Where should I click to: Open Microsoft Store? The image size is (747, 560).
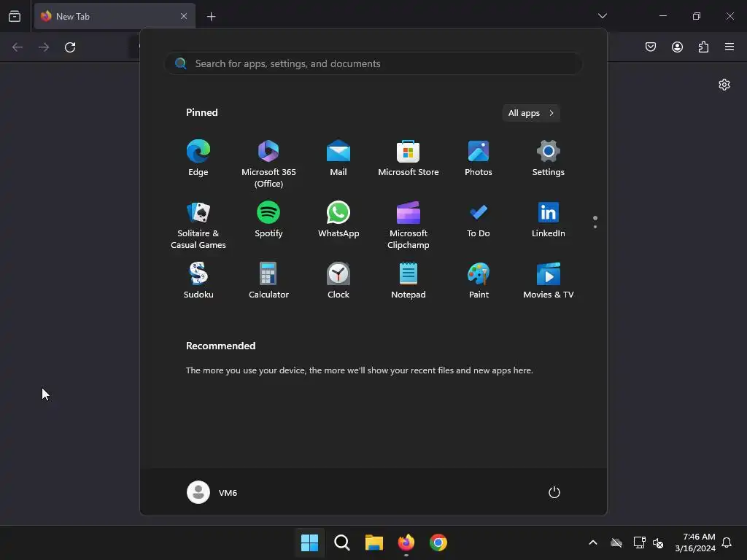(x=409, y=158)
